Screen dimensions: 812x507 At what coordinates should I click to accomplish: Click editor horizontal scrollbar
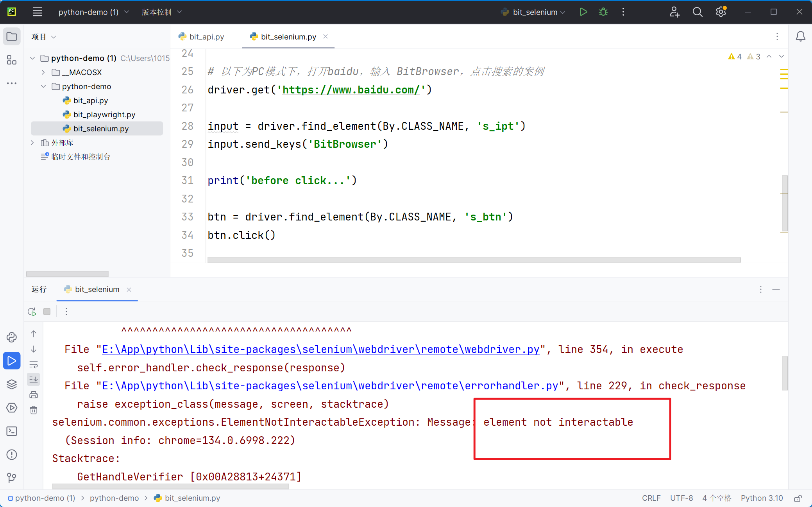pyautogui.click(x=474, y=260)
